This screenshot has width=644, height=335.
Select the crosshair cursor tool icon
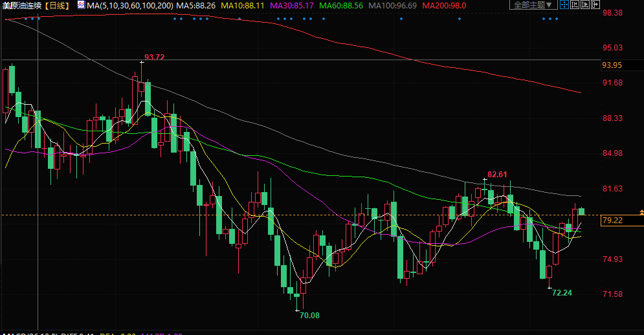point(564,5)
